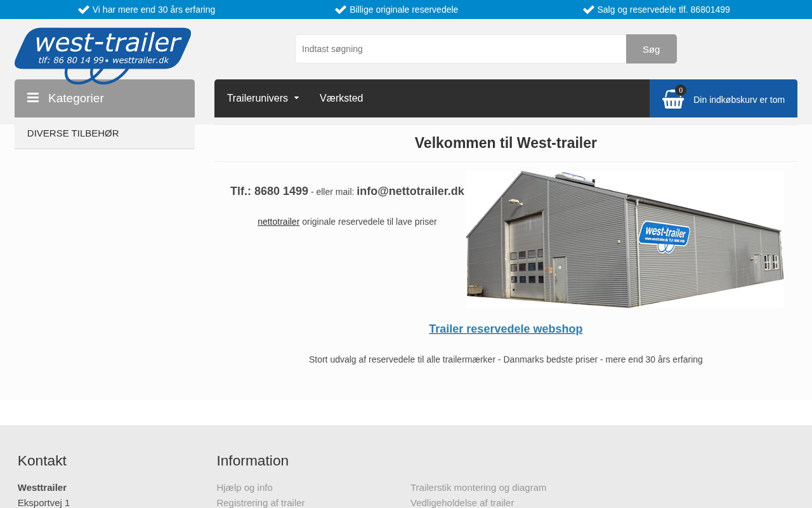Click the West-trailer building photo
This screenshot has height=508, width=812.
point(625,239)
